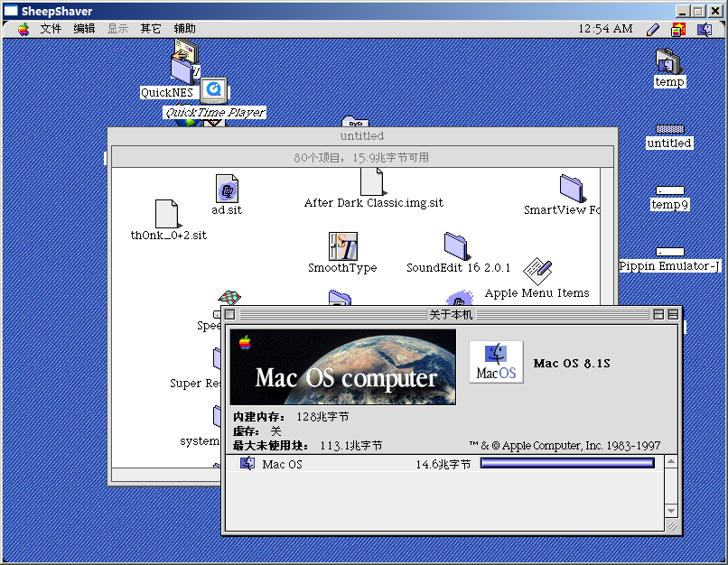Click the rainbow Apple logo on banner

click(245, 343)
